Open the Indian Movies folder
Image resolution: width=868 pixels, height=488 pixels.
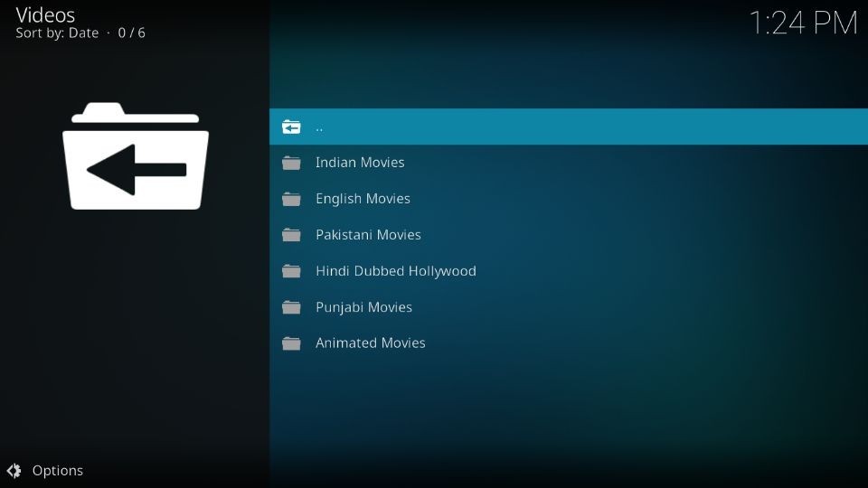569,163
